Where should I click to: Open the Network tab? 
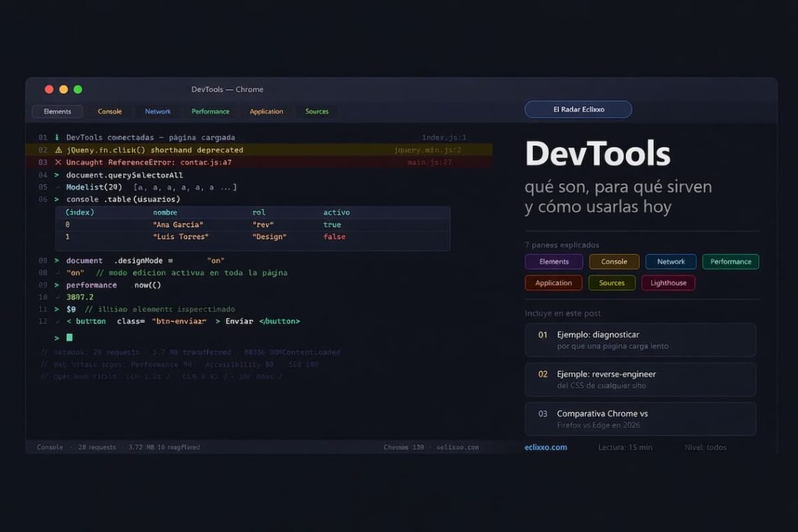(x=157, y=111)
